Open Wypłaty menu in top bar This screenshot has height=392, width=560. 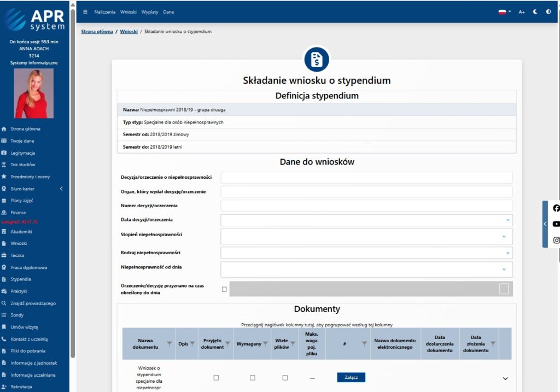point(150,11)
